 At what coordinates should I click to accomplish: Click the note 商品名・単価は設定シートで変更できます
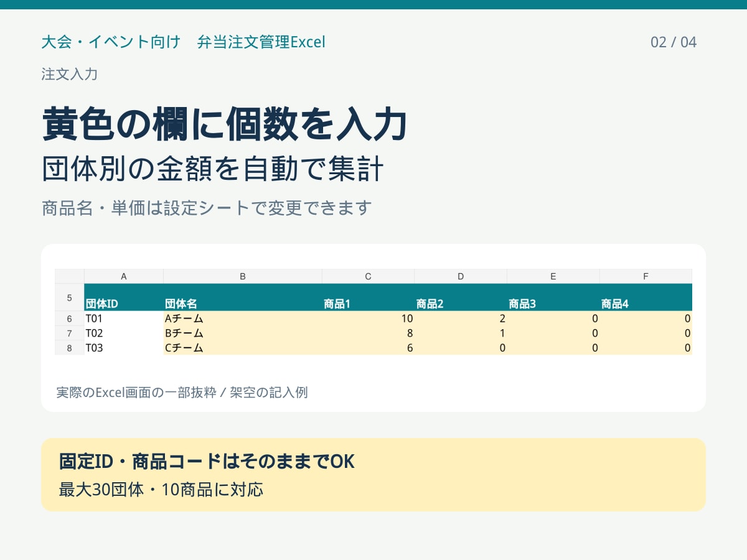click(207, 207)
